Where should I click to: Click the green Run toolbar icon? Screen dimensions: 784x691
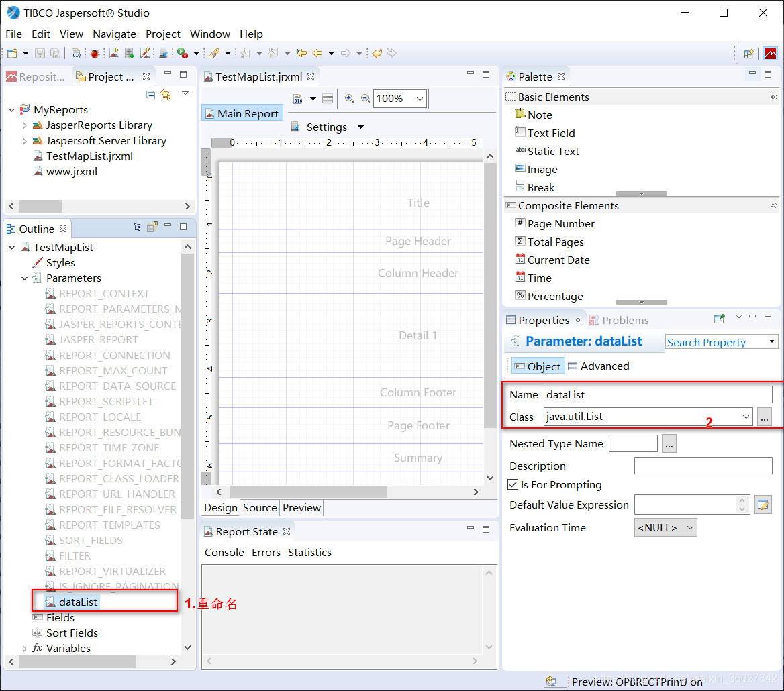pos(183,53)
